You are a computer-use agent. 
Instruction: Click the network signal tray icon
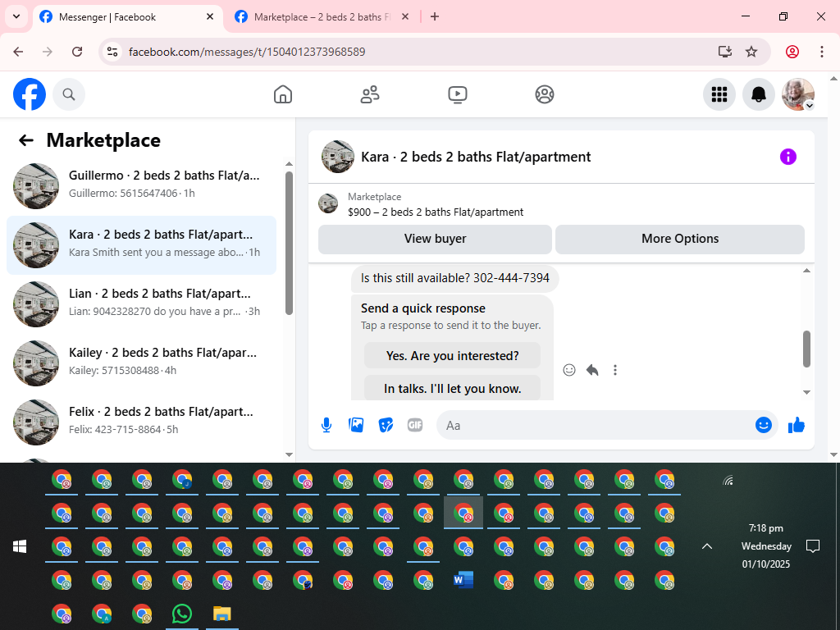pos(728,481)
